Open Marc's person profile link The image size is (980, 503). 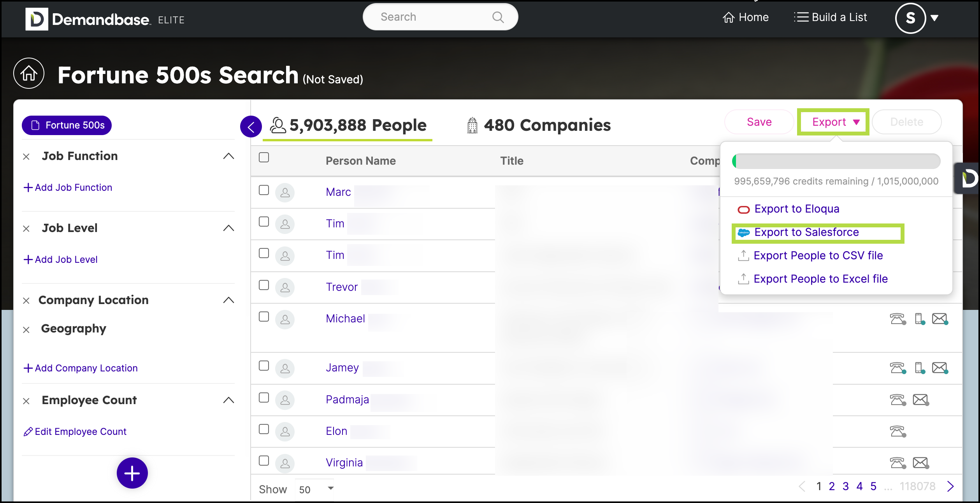pos(338,192)
